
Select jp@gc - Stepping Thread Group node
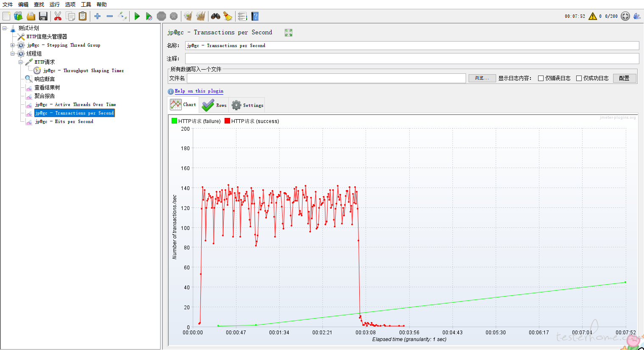coord(64,45)
